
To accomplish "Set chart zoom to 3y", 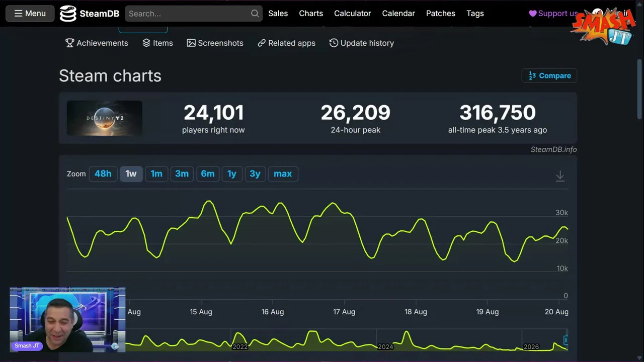I will [255, 174].
